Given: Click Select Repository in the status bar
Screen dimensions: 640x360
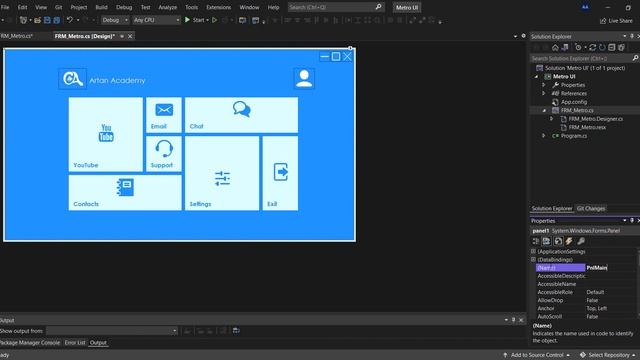Looking at the screenshot, I should [608, 355].
